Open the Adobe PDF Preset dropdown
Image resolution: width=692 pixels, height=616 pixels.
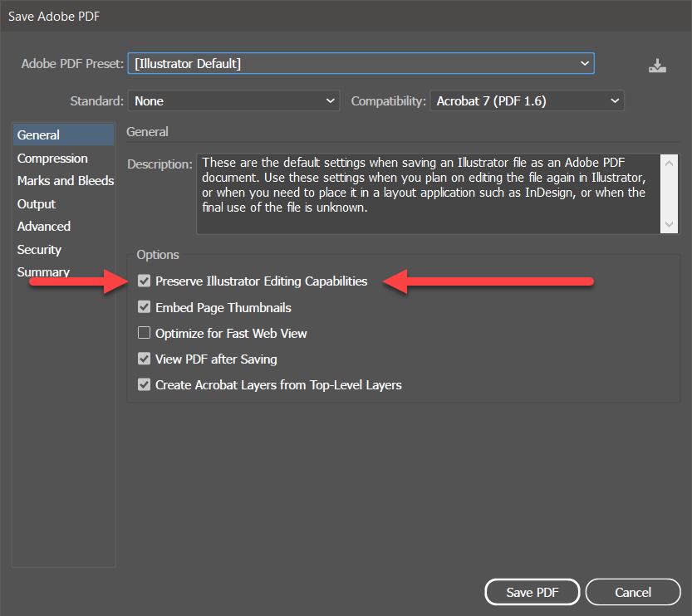click(361, 63)
